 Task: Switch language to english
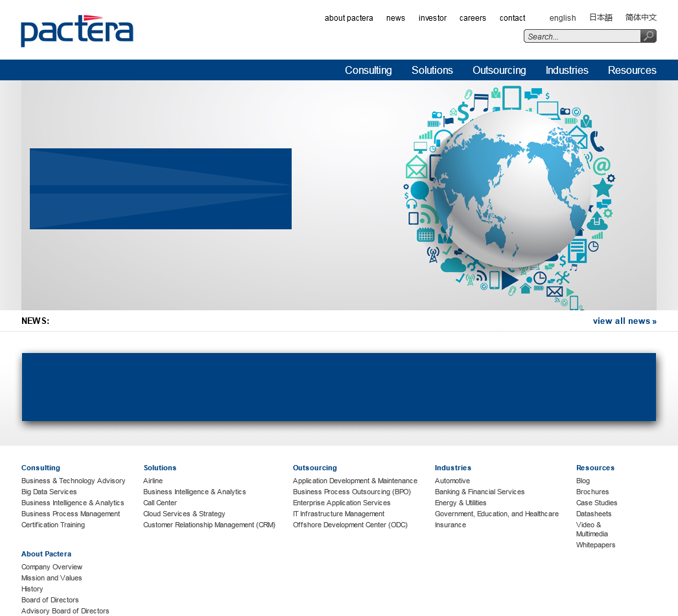coord(563,18)
